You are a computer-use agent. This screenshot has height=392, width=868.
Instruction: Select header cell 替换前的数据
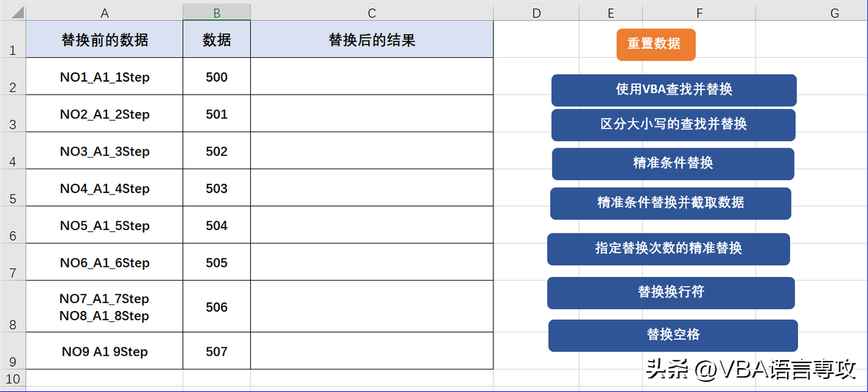(105, 40)
